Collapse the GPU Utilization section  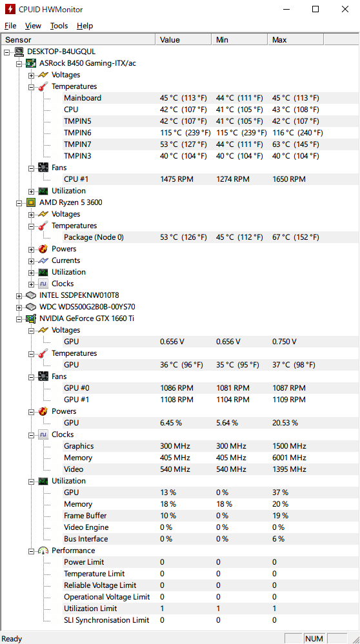coord(31,482)
